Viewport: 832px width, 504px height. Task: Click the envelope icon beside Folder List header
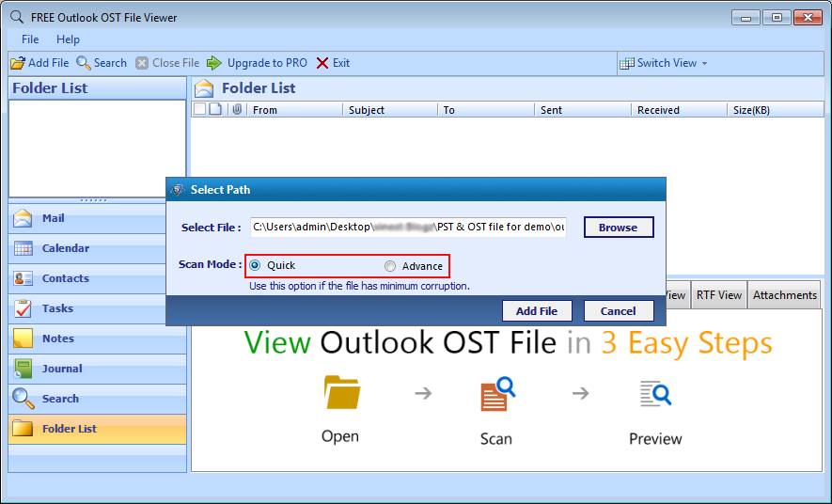204,88
